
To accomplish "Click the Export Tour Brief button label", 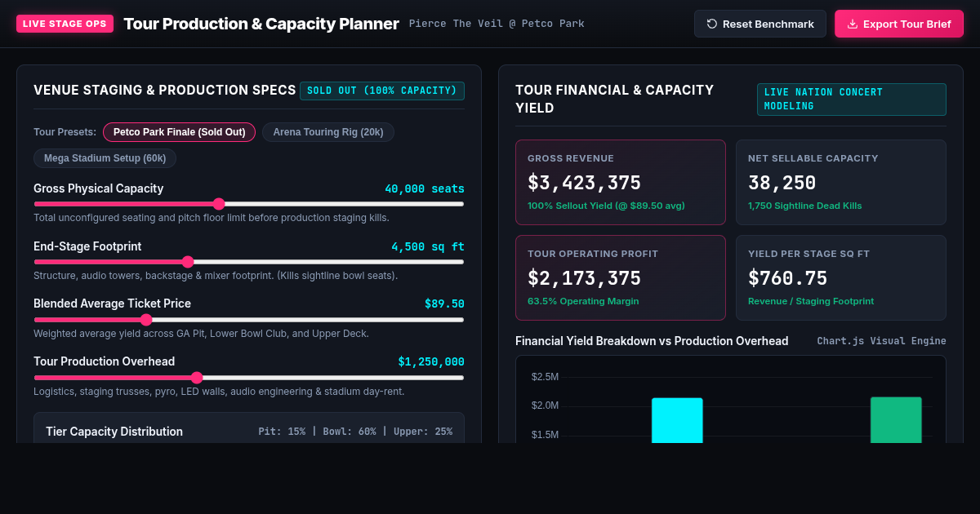I will tap(907, 24).
